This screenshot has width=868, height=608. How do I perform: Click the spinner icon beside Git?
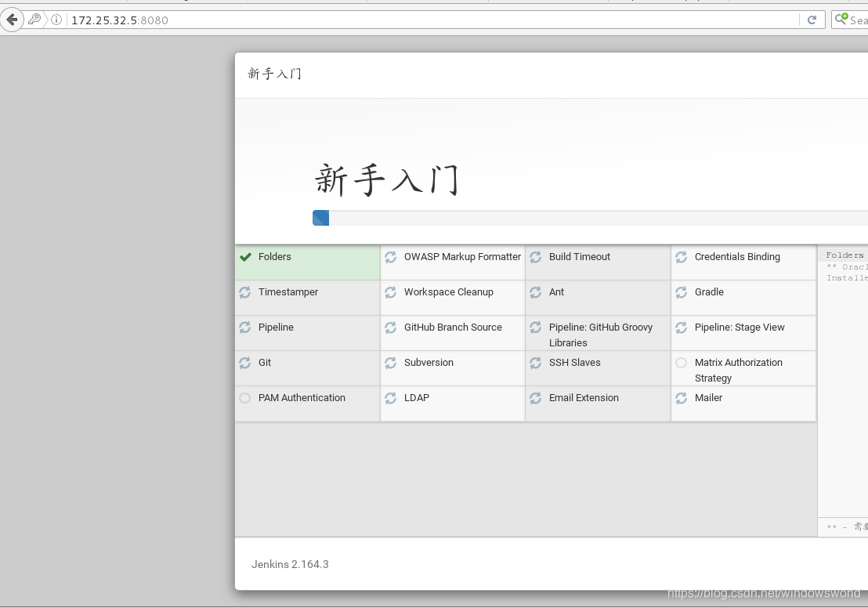tap(244, 363)
